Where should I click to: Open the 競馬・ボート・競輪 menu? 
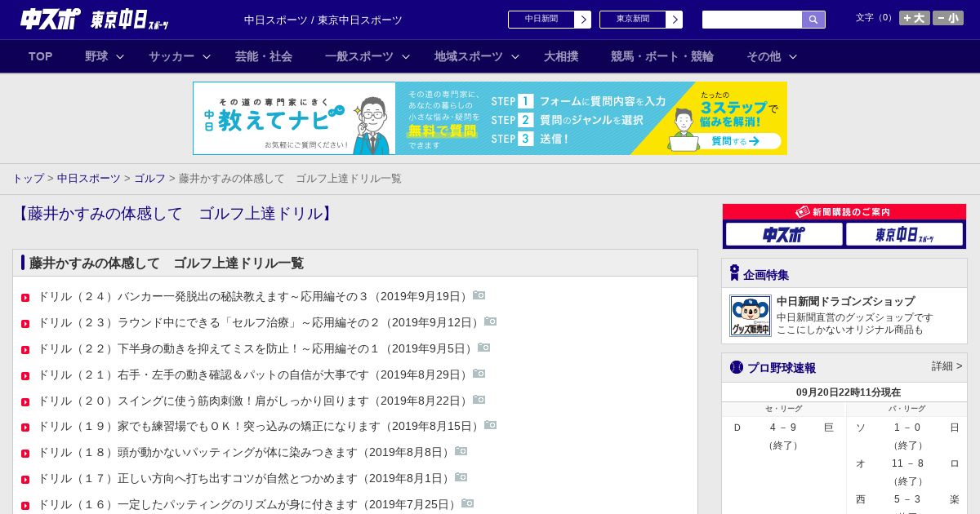click(x=662, y=56)
